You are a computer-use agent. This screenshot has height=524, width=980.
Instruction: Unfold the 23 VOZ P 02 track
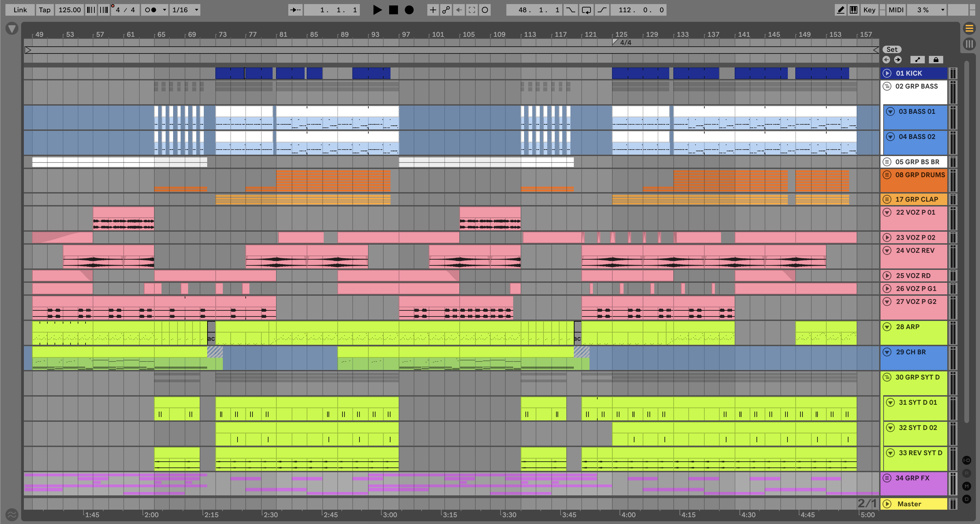[887, 237]
